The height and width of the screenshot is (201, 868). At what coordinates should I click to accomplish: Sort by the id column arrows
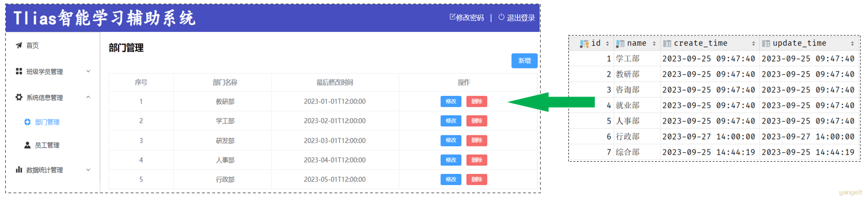point(608,44)
